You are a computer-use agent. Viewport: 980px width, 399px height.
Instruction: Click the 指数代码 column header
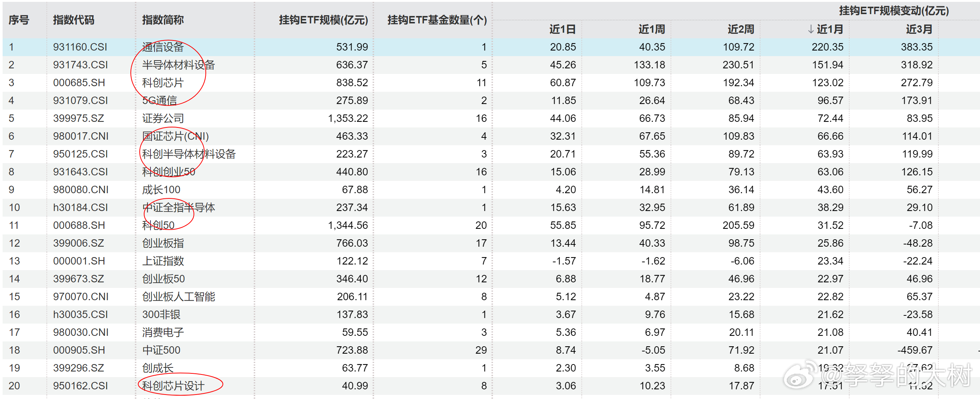point(74,20)
